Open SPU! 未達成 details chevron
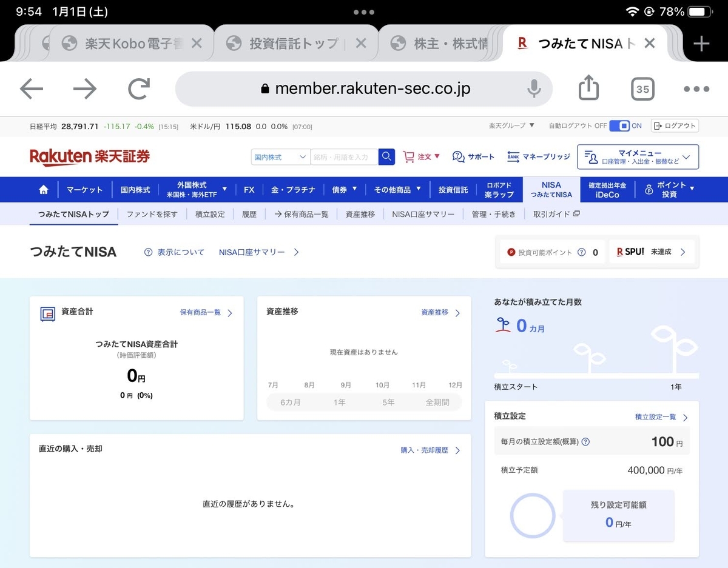Image resolution: width=728 pixels, height=568 pixels. 682,252
